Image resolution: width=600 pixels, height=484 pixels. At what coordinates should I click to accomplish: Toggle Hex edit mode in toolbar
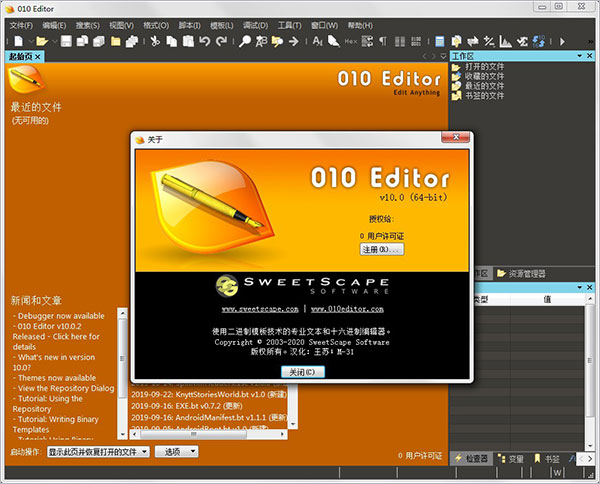click(x=351, y=41)
